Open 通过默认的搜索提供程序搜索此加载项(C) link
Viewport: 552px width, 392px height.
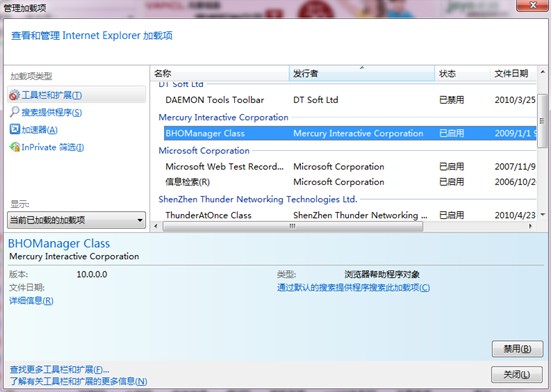point(353,287)
